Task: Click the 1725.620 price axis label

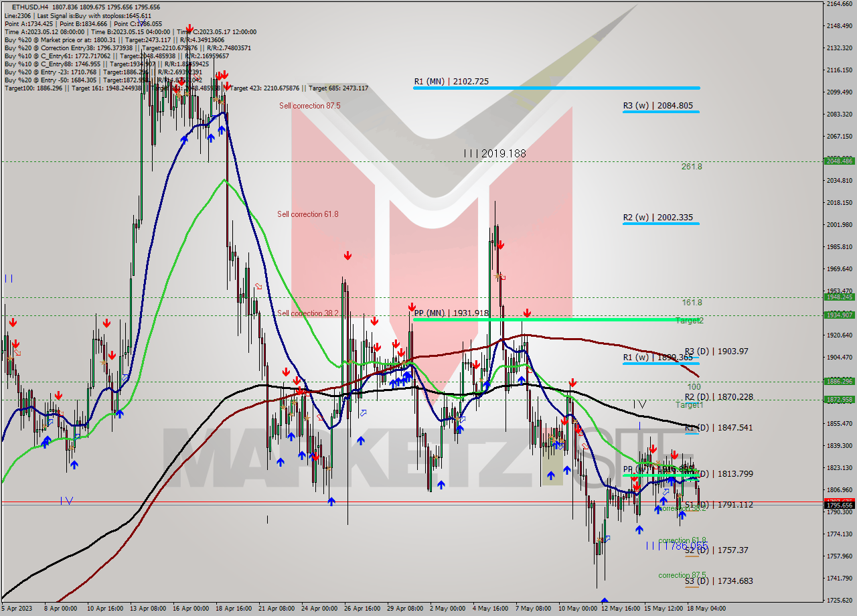Action: pos(839,601)
